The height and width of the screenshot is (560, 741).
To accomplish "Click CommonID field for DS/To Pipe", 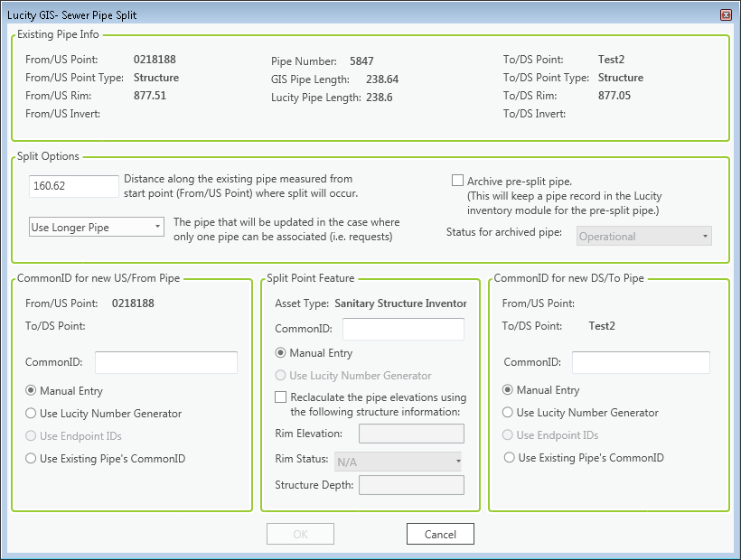I will (x=642, y=362).
